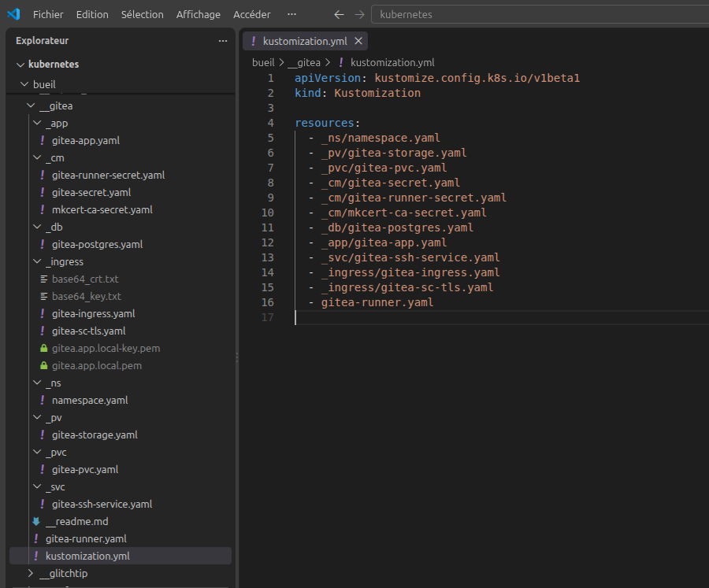Close the kustomization.yml tab
The height and width of the screenshot is (588, 709).
point(358,41)
